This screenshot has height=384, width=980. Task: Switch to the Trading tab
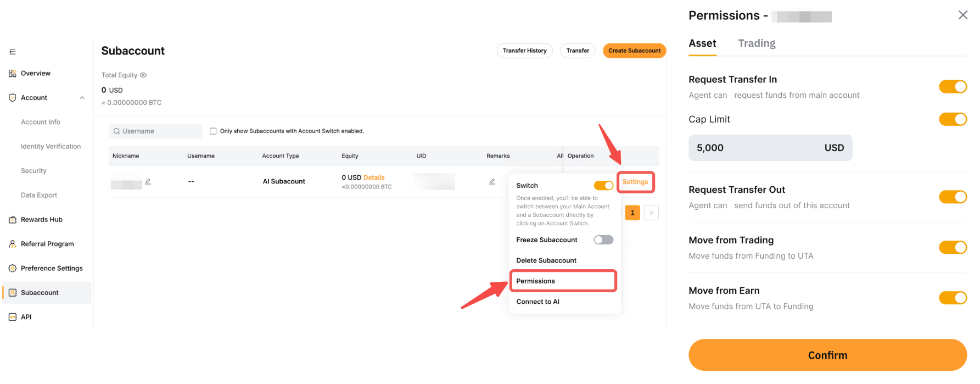pyautogui.click(x=757, y=43)
